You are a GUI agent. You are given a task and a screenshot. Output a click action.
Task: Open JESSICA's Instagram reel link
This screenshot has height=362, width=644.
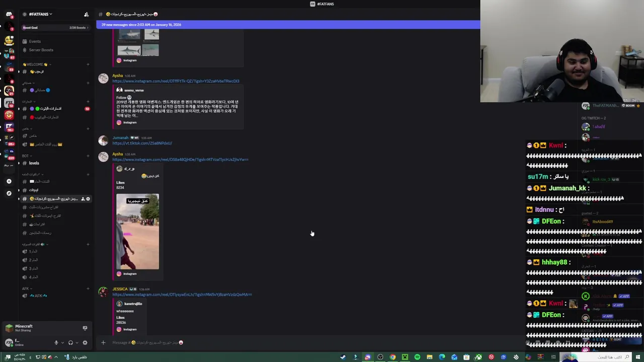pos(182,295)
